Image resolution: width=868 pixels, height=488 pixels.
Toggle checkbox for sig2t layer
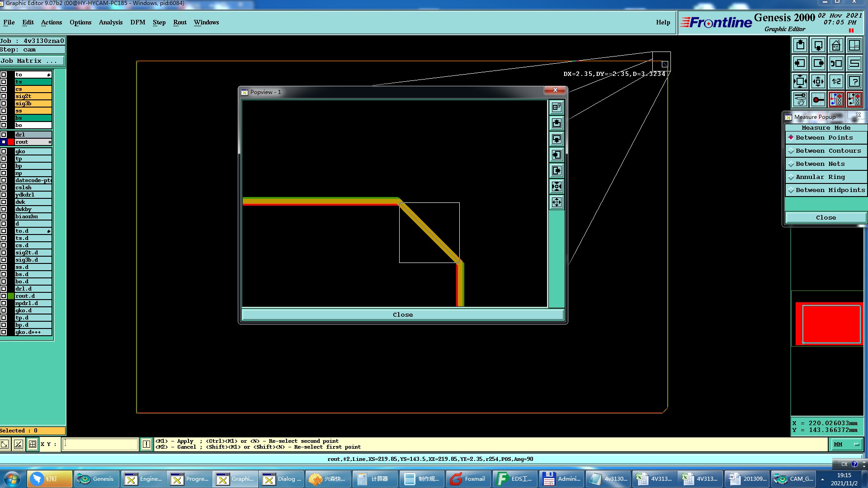[x=4, y=96]
